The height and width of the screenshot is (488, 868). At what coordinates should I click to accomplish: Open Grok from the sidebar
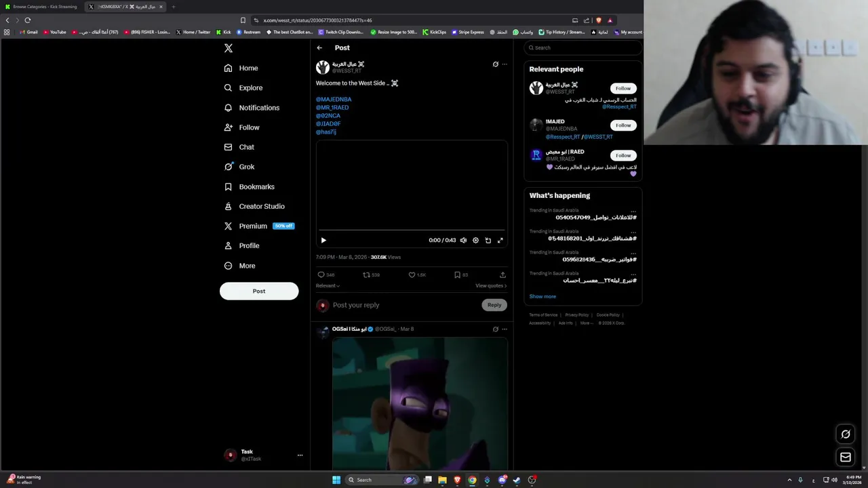pos(239,167)
